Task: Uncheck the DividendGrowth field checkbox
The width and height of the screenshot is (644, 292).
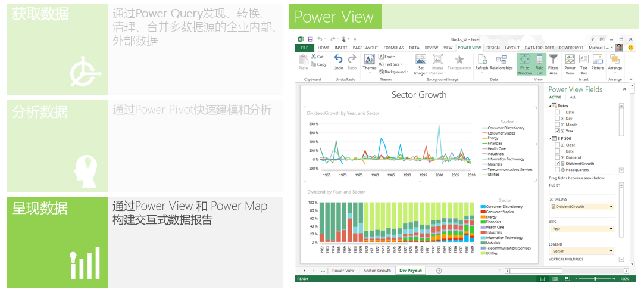Action: 557,163
